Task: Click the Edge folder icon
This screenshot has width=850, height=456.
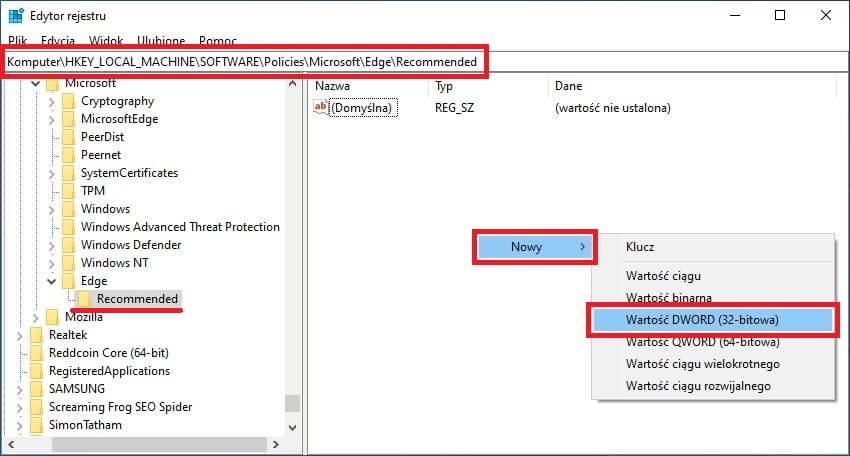Action: [x=68, y=281]
